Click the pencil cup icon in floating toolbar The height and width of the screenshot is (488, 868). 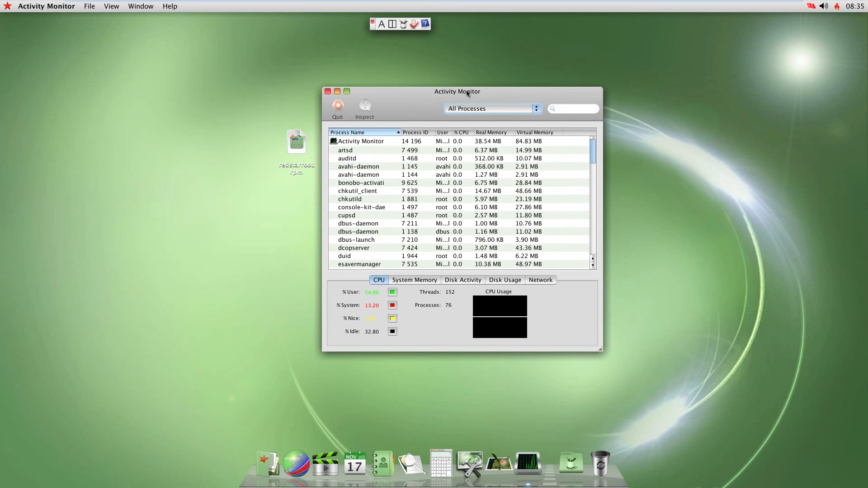pos(403,24)
